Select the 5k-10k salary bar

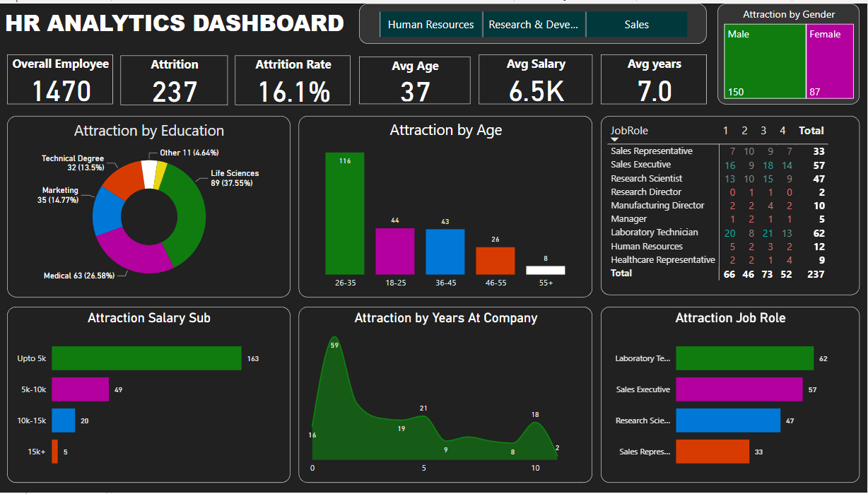coord(80,389)
